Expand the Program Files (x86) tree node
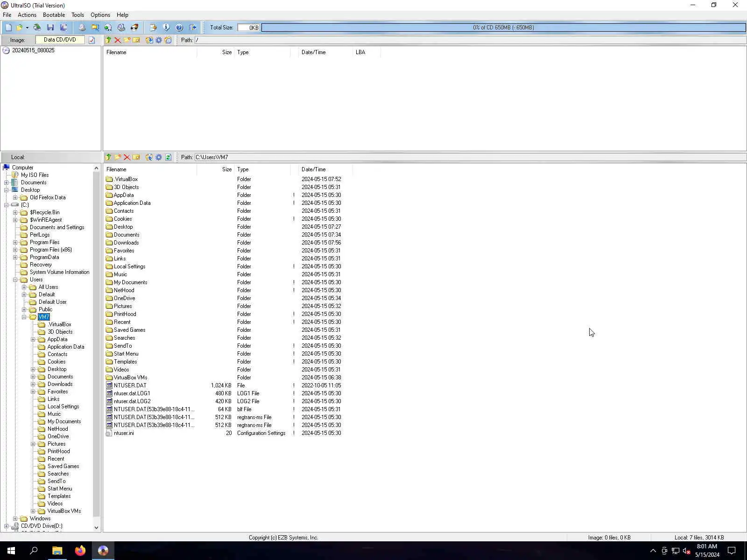The height and width of the screenshot is (560, 747). (x=15, y=250)
